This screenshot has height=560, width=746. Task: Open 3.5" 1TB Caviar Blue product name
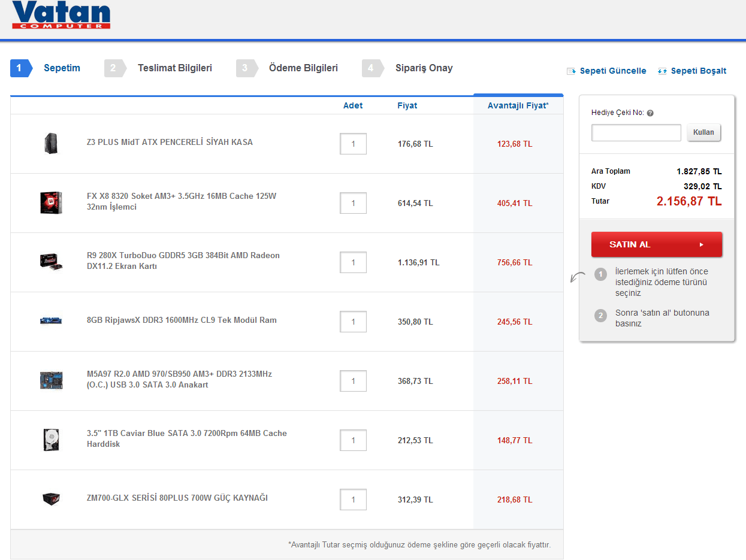point(187,438)
